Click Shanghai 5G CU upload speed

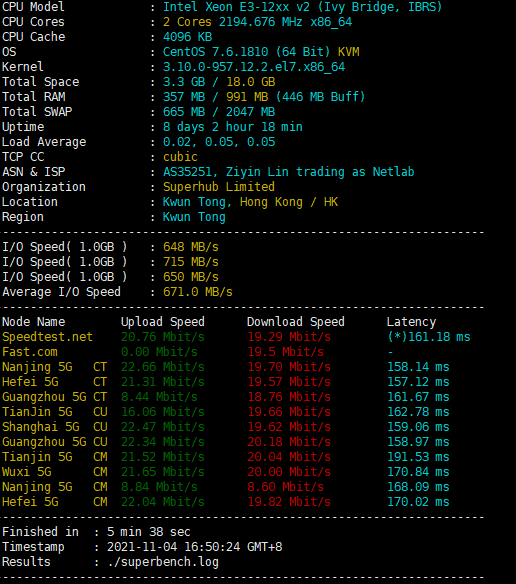click(162, 427)
